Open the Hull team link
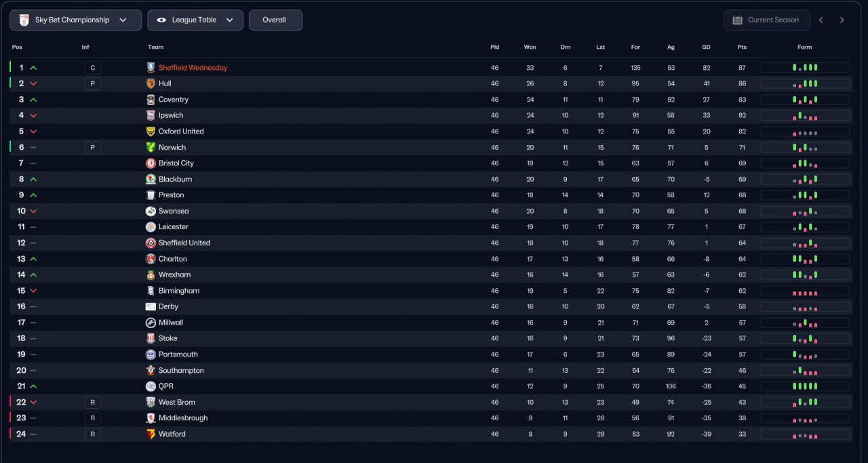 [x=165, y=83]
